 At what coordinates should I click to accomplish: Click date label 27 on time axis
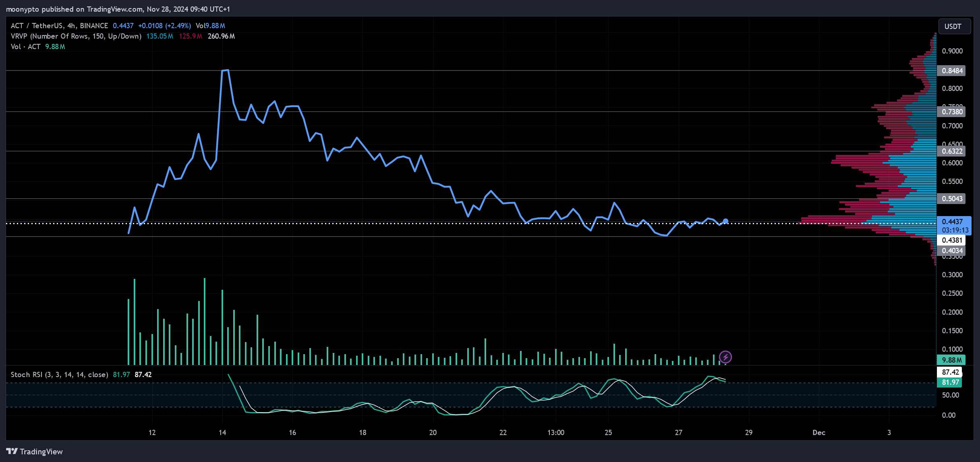(679, 433)
